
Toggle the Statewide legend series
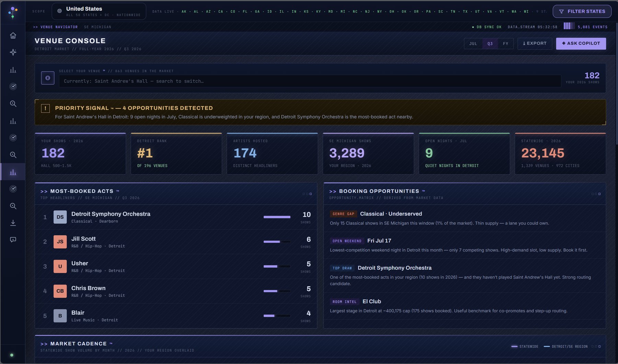[525, 347]
